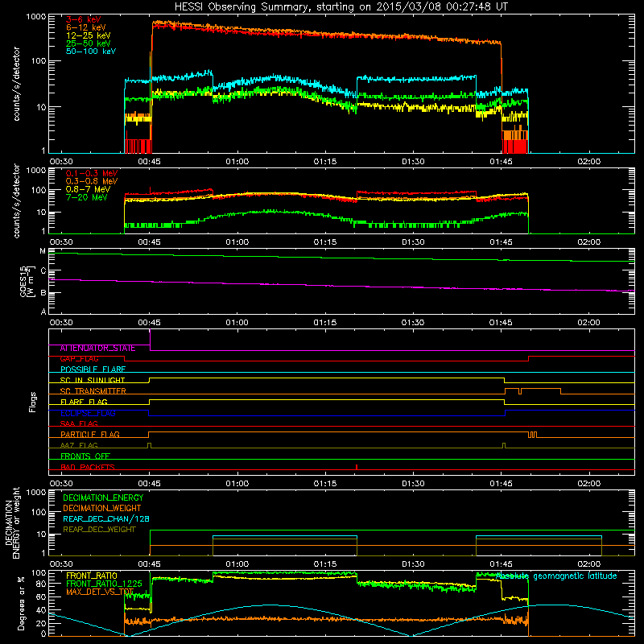Click the HESSI Observing Summary title
The image size is (644, 644).
click(341, 7)
